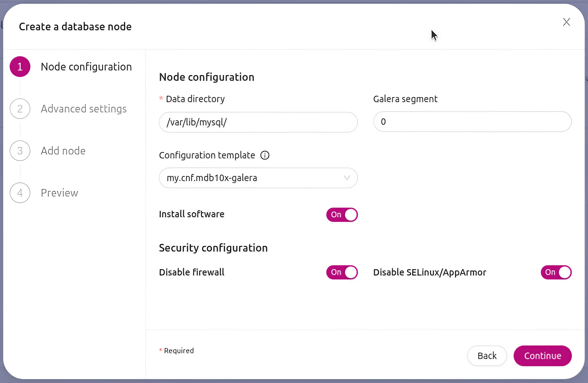Click the Back button
The height and width of the screenshot is (383, 588).
point(487,356)
